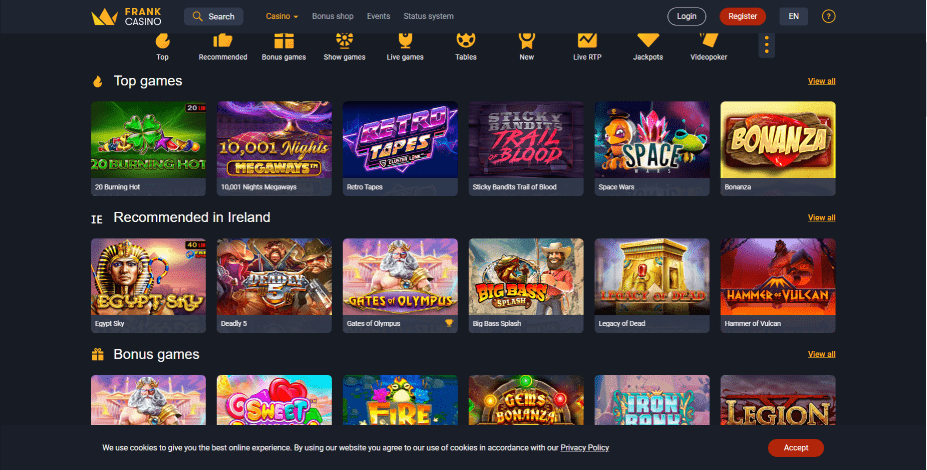
Task: Open the EN language selector
Action: pyautogui.click(x=793, y=17)
